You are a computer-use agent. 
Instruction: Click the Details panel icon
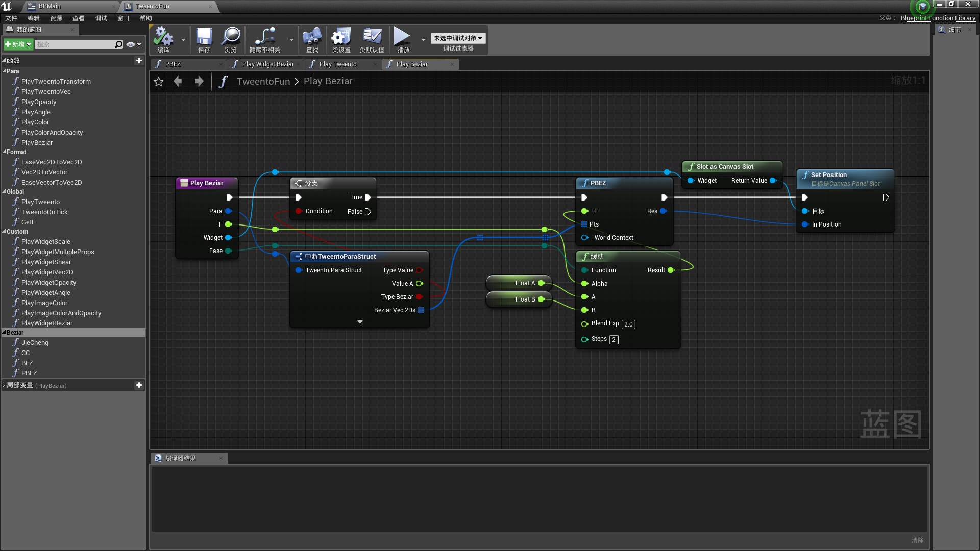click(x=942, y=30)
